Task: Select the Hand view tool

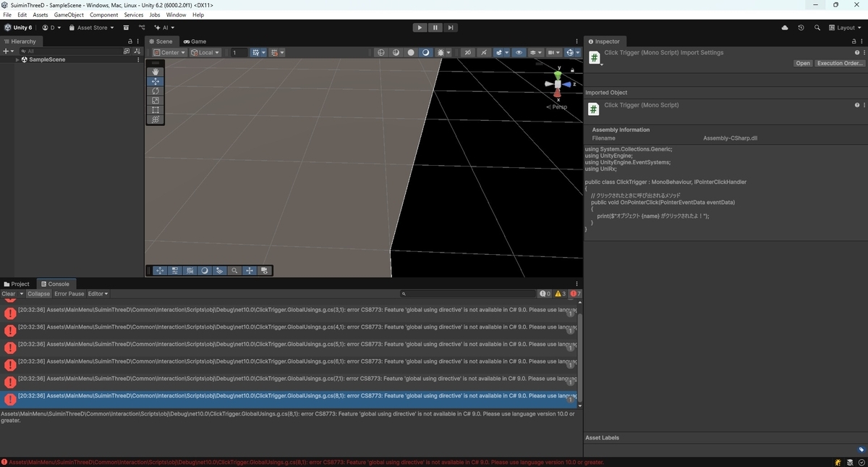Action: coord(156,72)
